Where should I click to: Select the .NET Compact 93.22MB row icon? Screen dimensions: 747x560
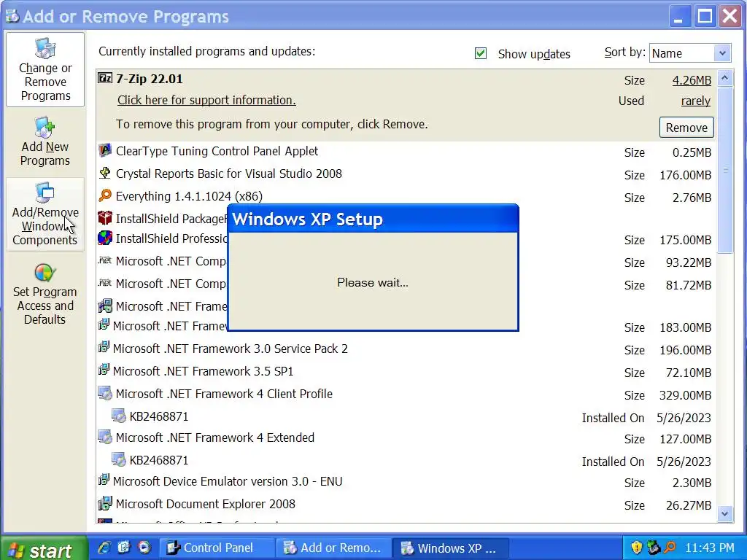pyautogui.click(x=105, y=260)
